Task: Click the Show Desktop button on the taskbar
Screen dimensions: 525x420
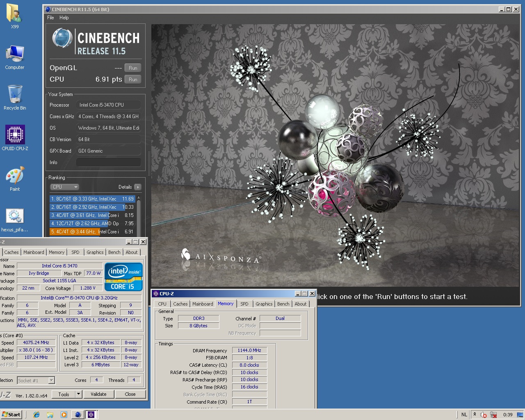Action: (x=520, y=415)
